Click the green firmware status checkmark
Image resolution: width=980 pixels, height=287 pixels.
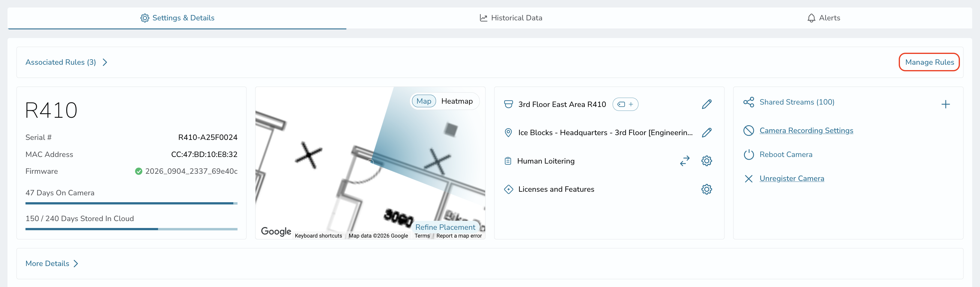click(x=139, y=171)
